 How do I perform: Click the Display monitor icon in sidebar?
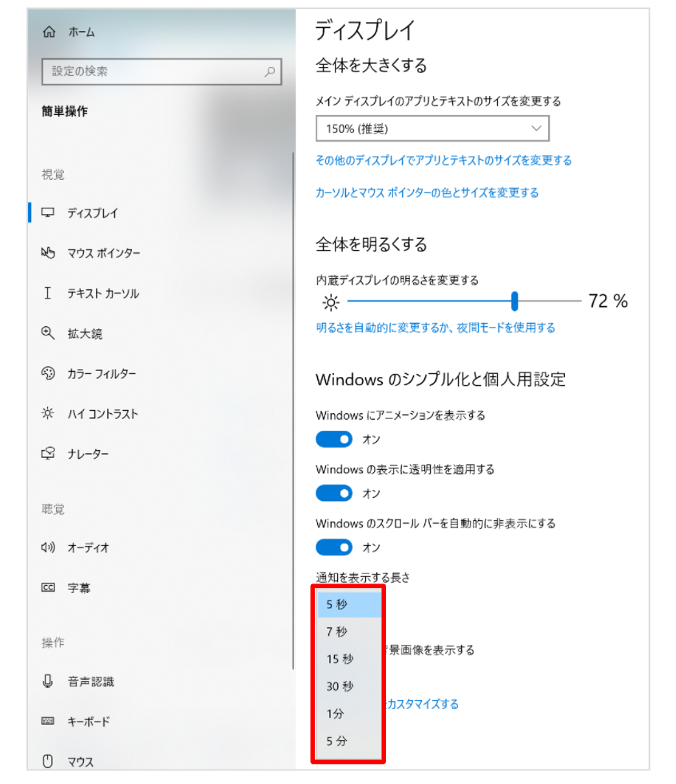[48, 213]
